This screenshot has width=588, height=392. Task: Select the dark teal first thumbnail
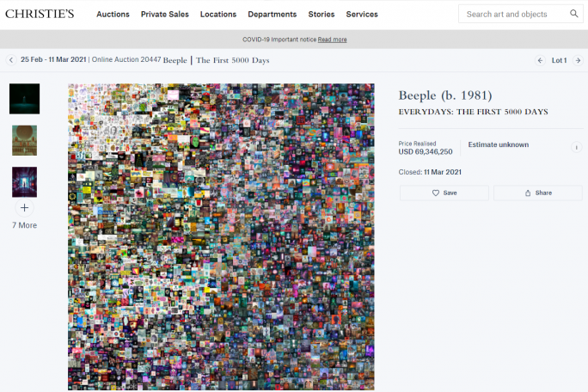[24, 99]
